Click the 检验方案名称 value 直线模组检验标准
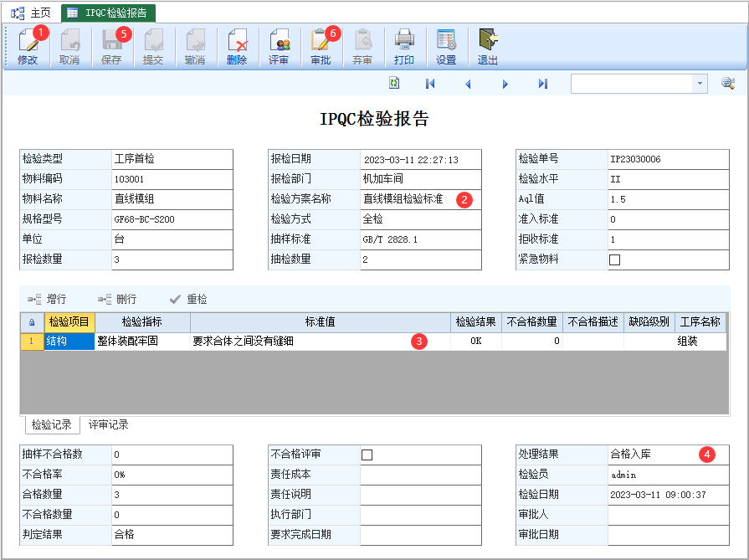Viewport: 749px width, 560px height. click(x=420, y=199)
